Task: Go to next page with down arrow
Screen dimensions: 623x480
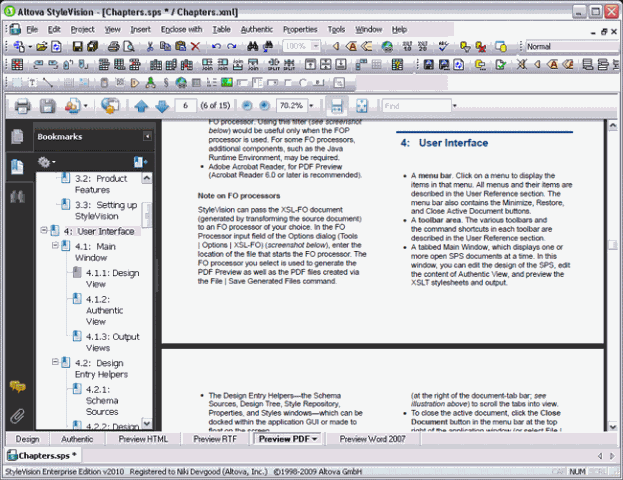Action: pyautogui.click(x=162, y=106)
